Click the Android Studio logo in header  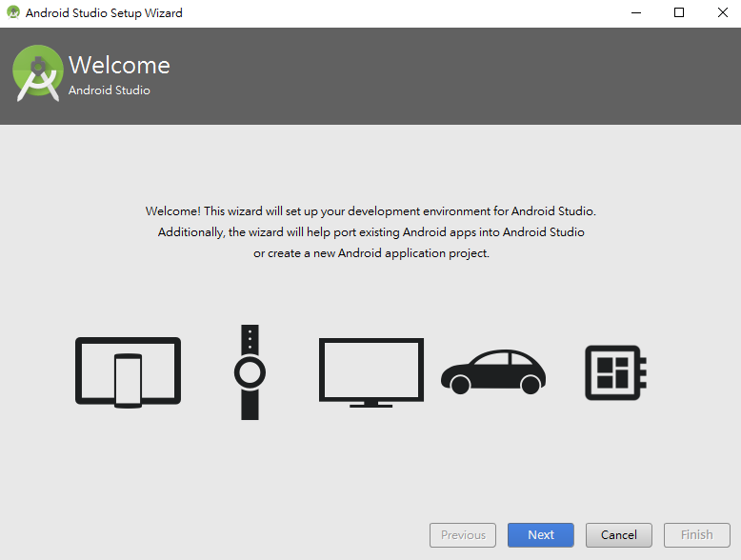38,73
